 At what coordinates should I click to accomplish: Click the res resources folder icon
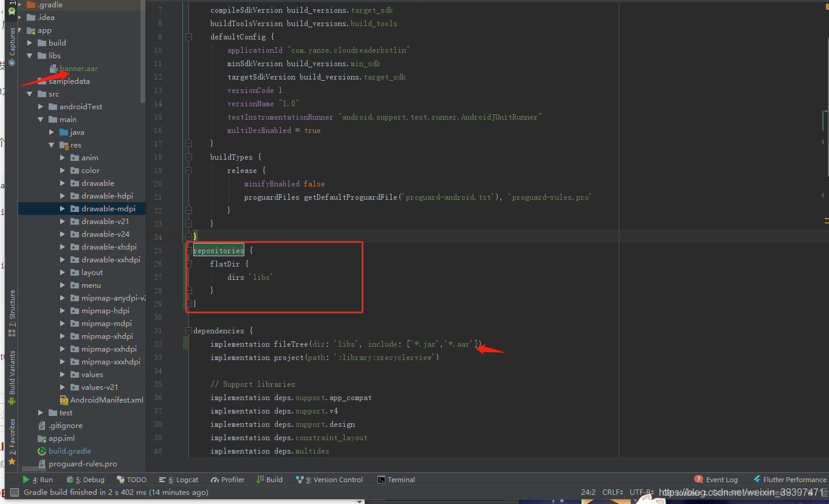[x=64, y=145]
